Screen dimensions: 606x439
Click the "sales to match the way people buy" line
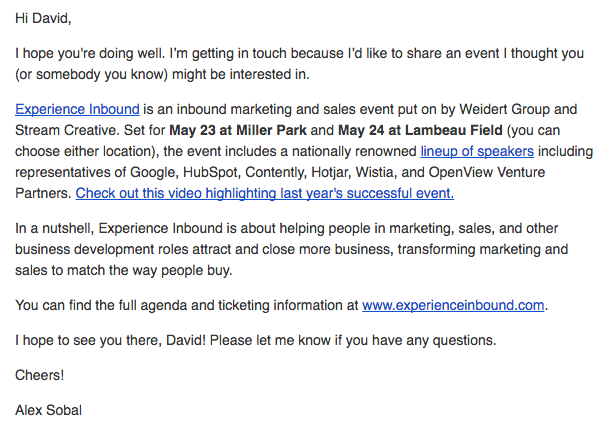(124, 270)
